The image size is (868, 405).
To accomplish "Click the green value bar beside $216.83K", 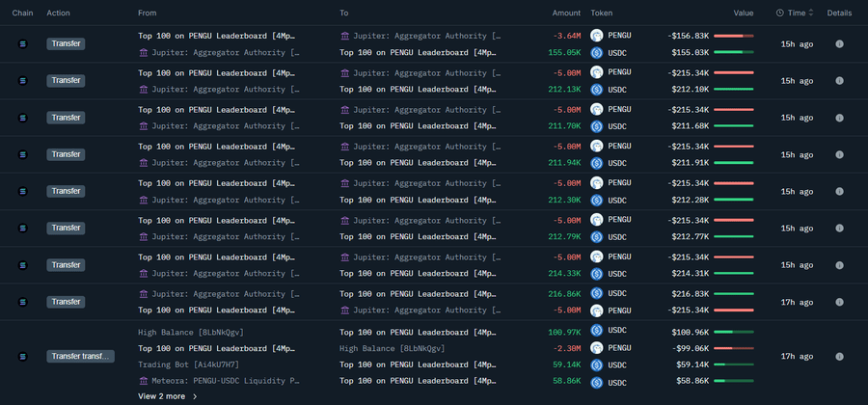I will (x=733, y=293).
